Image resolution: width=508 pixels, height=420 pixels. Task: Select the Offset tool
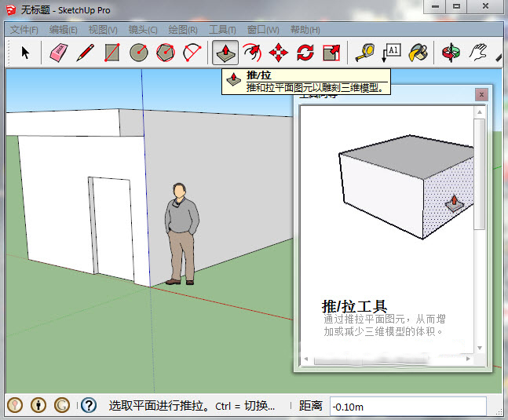(252, 53)
